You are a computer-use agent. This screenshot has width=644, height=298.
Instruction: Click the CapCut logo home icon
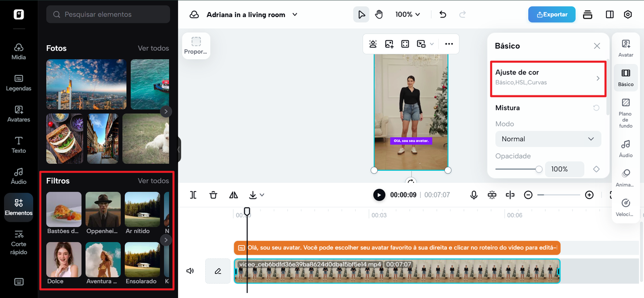point(19,14)
